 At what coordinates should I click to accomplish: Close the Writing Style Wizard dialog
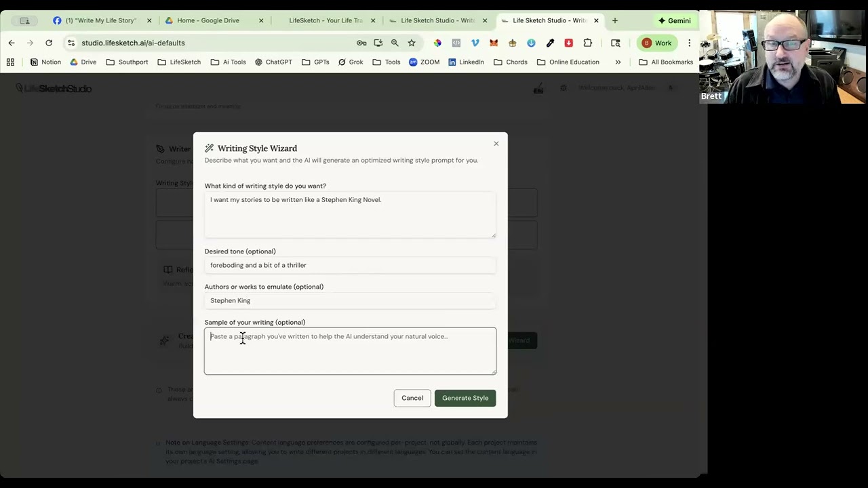(x=496, y=144)
